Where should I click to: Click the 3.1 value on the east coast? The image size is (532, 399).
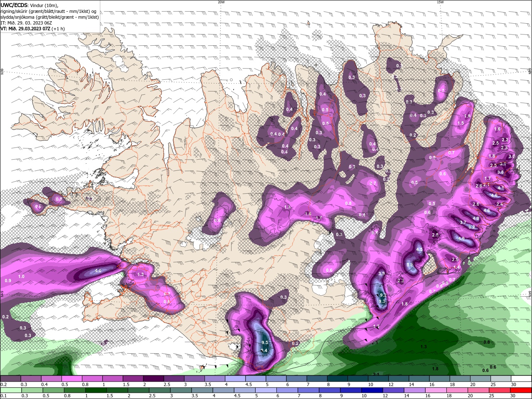coord(502,164)
